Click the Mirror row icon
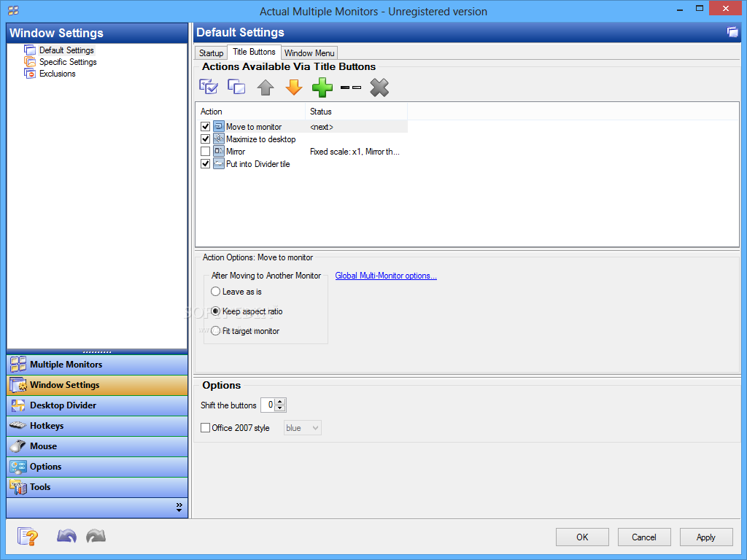This screenshot has height=560, width=747. tap(219, 152)
